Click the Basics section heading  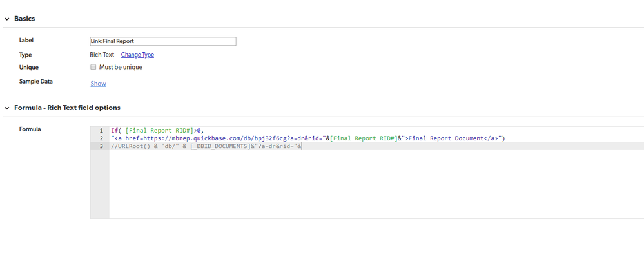coord(24,19)
